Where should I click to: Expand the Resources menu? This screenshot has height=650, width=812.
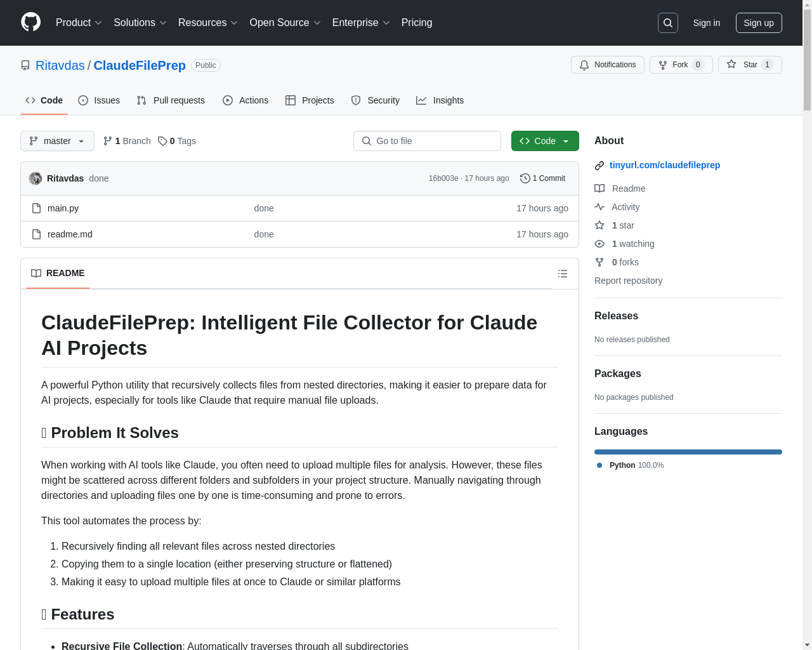pyautogui.click(x=208, y=23)
